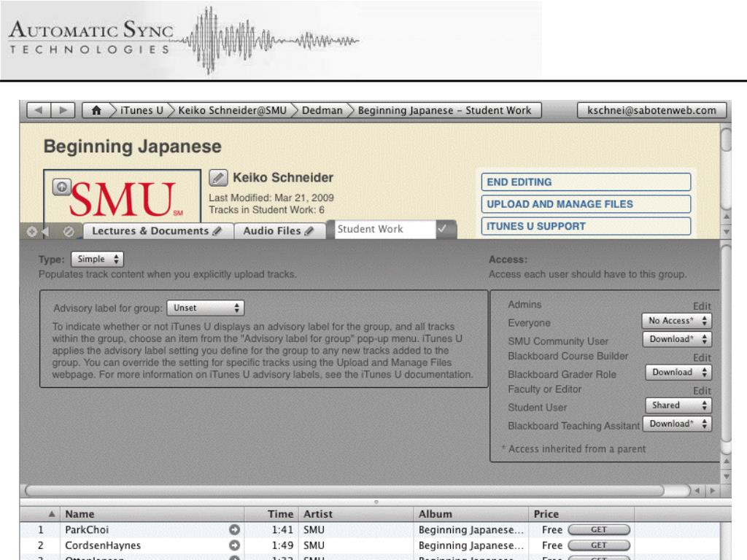The image size is (747, 560).
Task: Click the page vertical scrollbar thumb
Action: point(727,139)
